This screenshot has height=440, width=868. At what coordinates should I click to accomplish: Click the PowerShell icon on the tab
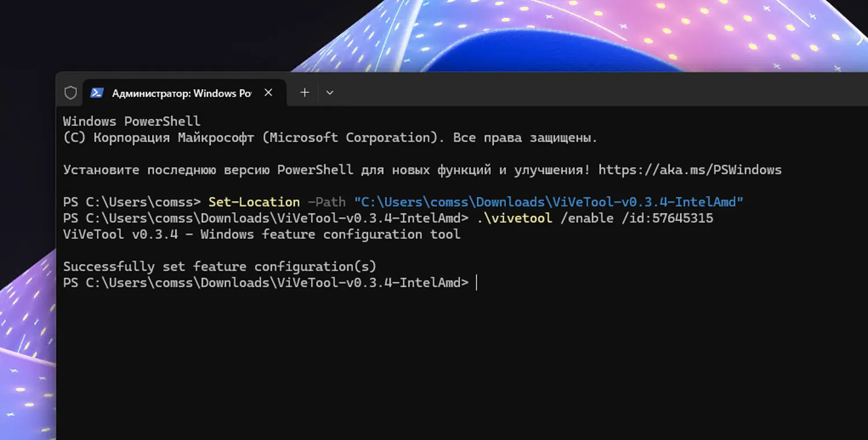[x=97, y=93]
